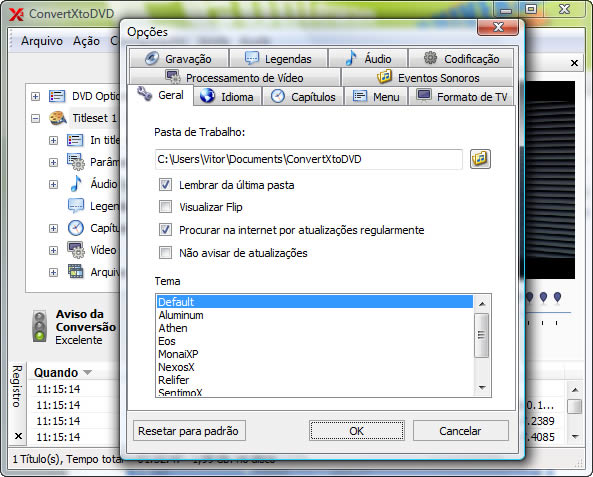Open the Eventos Sonoros tab

(x=428, y=77)
